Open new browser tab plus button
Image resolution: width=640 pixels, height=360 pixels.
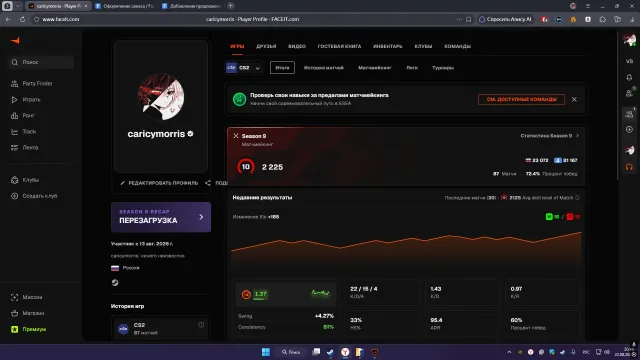pos(231,6)
